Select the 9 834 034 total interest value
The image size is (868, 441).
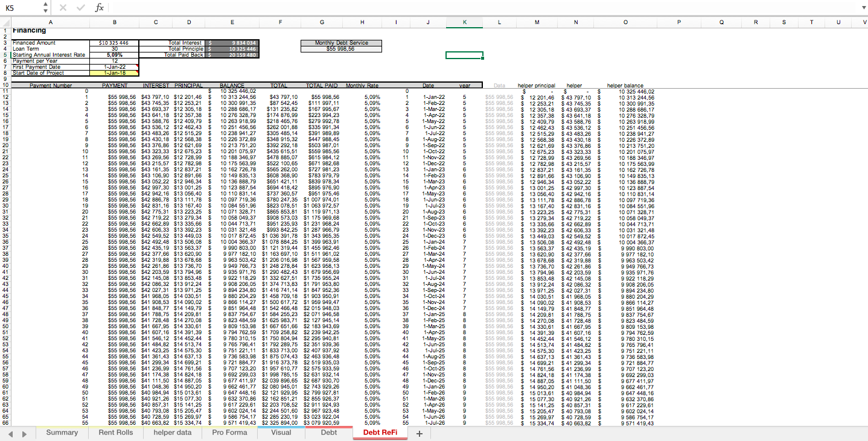click(x=232, y=43)
